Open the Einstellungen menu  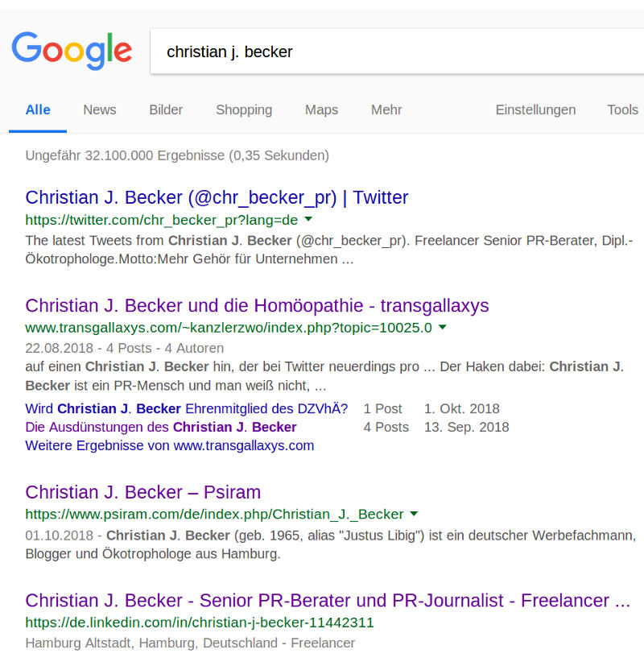pos(535,110)
